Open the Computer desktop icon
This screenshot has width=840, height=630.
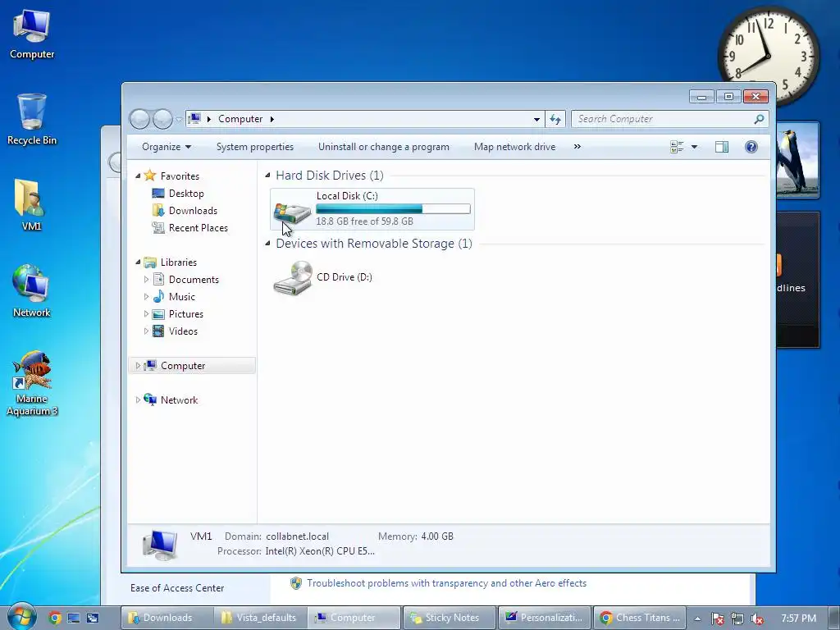(x=32, y=33)
